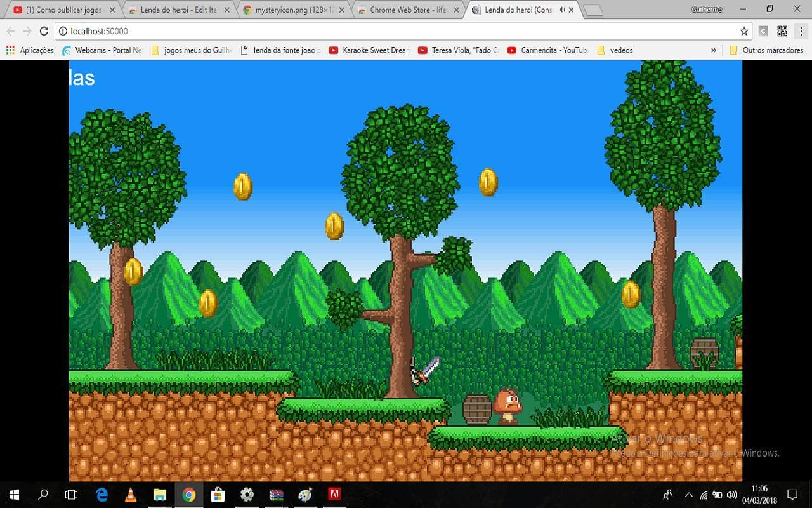Open Paint from the taskbar
Screen dimensions: 812x508
(305, 495)
